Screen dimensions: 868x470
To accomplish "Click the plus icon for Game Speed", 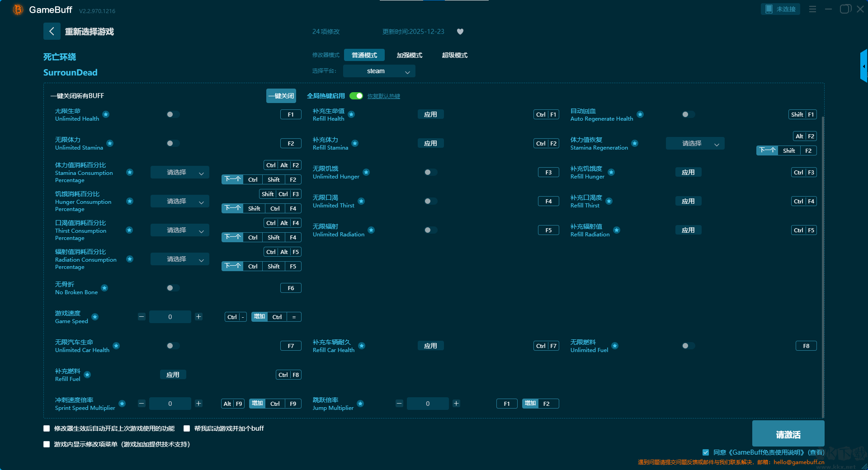I will coord(198,317).
